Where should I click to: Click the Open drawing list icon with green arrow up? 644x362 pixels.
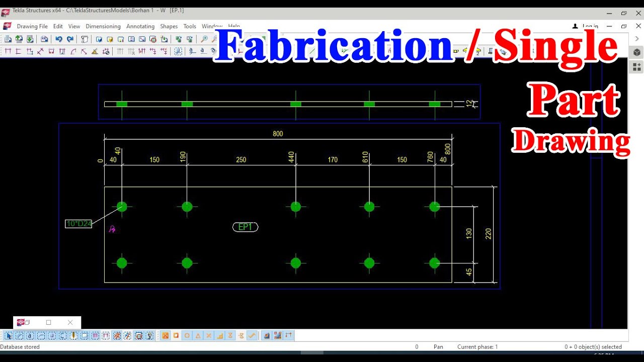19,39
